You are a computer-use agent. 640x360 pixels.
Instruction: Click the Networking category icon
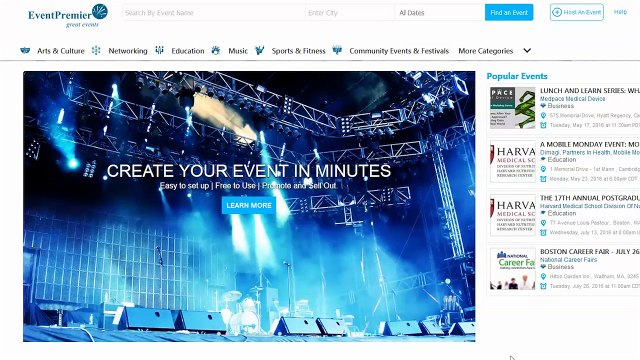(x=96, y=50)
